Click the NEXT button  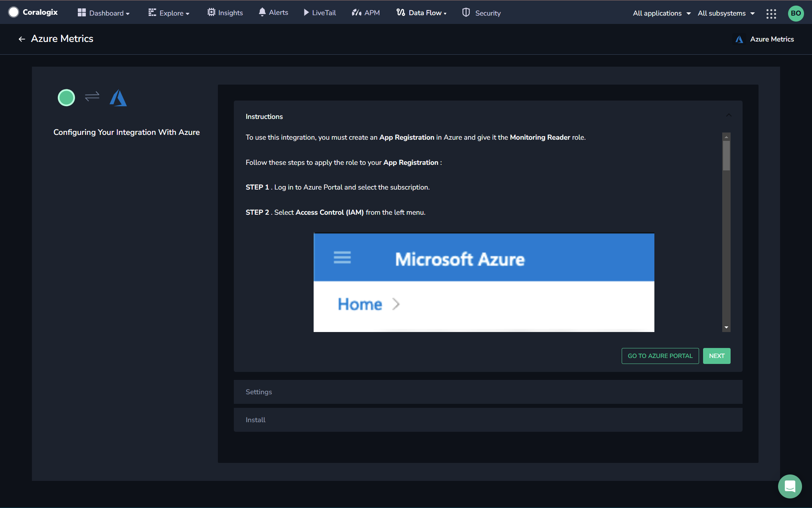pyautogui.click(x=717, y=356)
